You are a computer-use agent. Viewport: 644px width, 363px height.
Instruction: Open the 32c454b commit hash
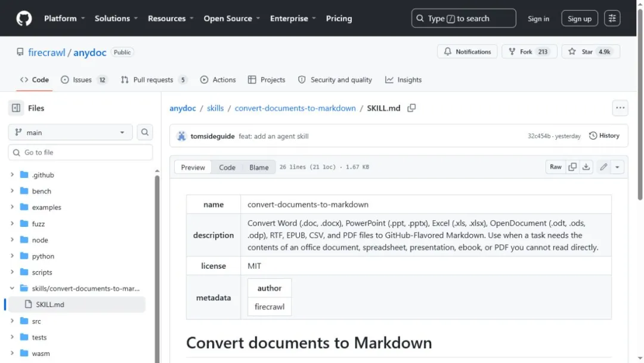point(539,136)
